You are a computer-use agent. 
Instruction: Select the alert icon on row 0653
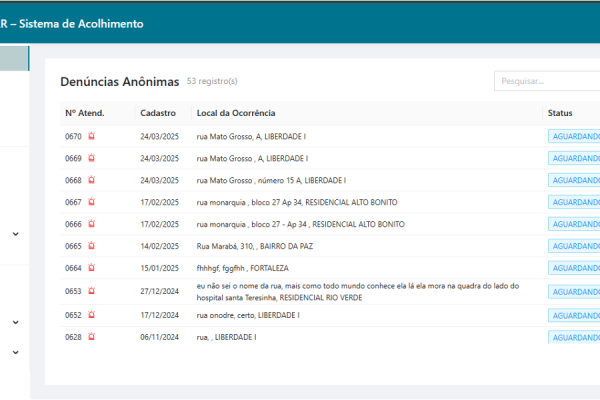[x=91, y=291]
